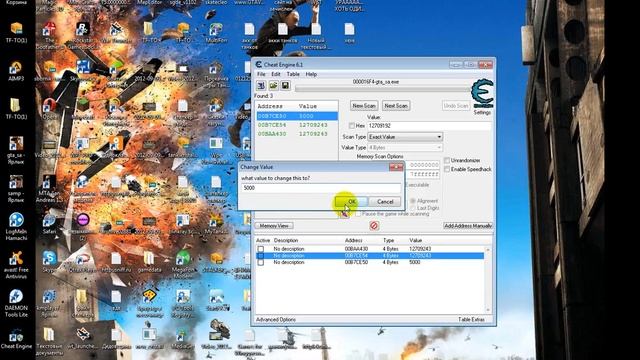Select found address 00B7CE54
Viewport: 640px width, 360px height.
point(297,125)
